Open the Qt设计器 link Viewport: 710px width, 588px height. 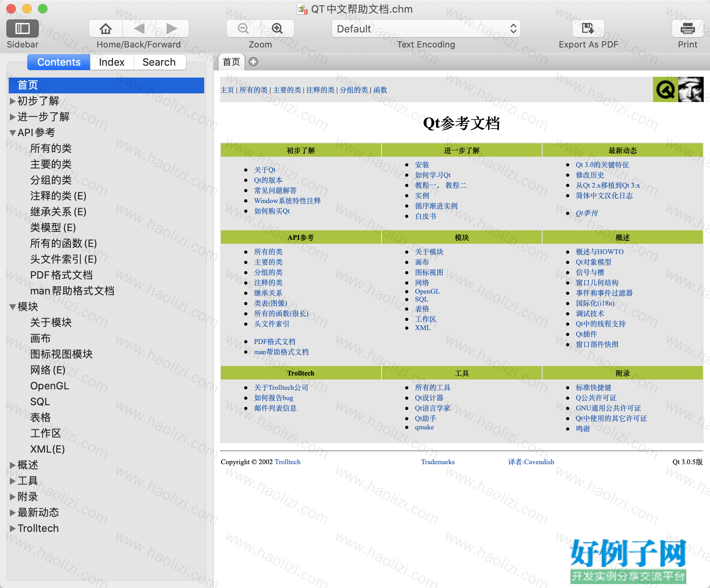point(429,398)
